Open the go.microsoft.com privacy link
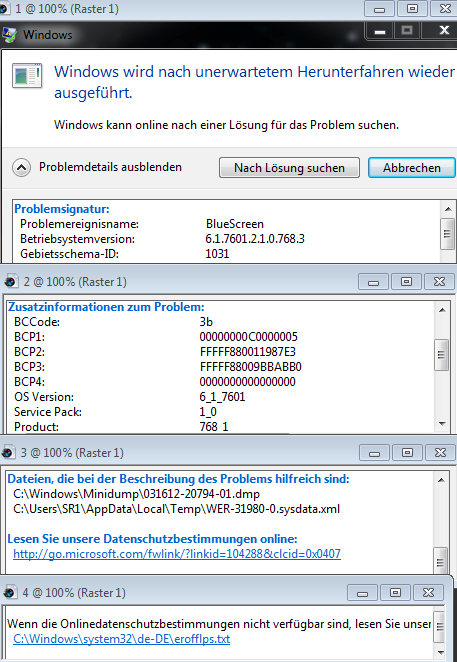 click(x=177, y=554)
